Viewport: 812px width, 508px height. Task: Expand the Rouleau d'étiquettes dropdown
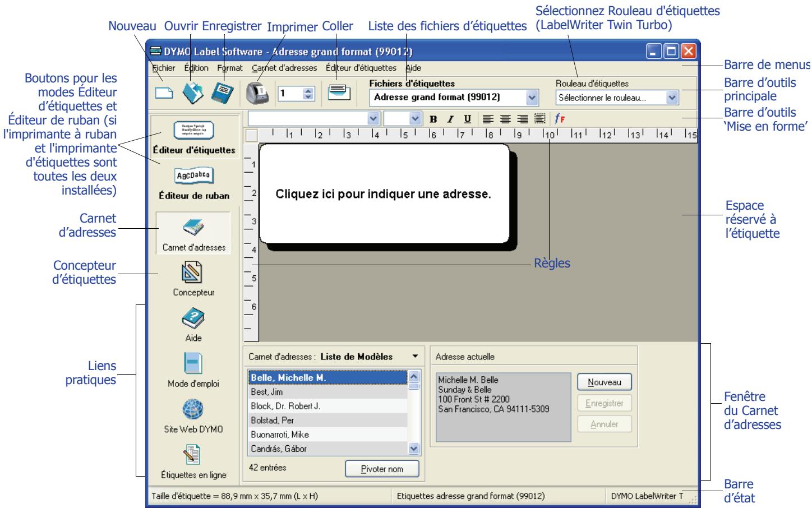(672, 97)
